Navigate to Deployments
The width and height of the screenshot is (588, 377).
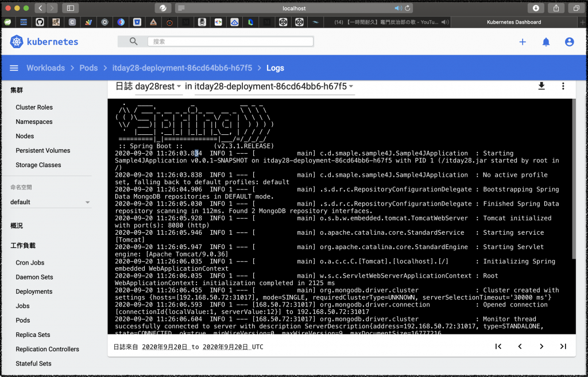pos(34,292)
